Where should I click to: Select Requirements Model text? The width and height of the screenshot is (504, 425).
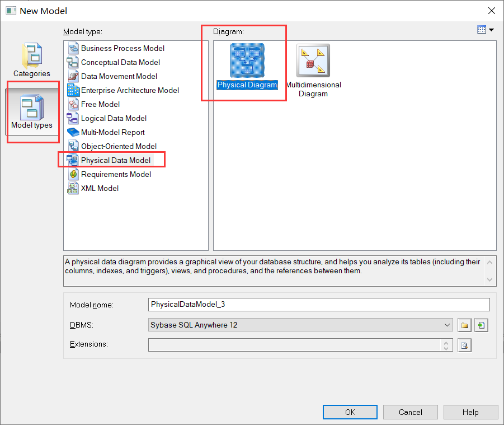[116, 174]
